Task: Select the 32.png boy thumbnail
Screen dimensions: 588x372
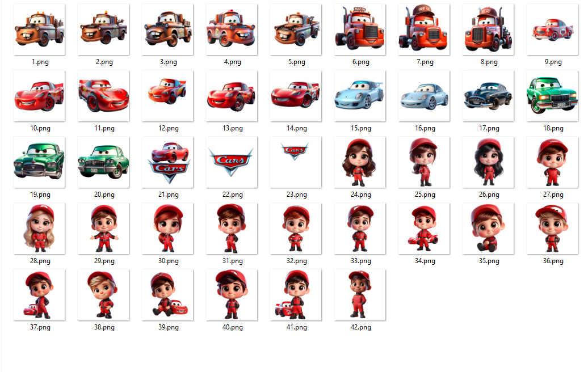Action: (296, 229)
